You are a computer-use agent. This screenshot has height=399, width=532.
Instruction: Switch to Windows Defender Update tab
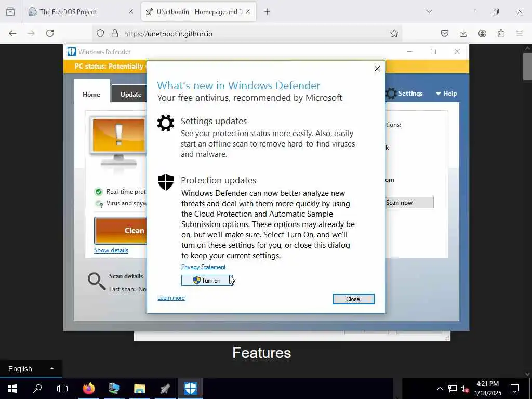point(130,95)
